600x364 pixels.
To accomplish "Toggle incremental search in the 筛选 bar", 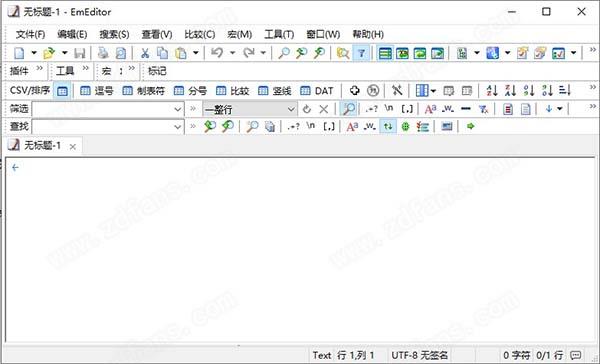I will point(349,109).
